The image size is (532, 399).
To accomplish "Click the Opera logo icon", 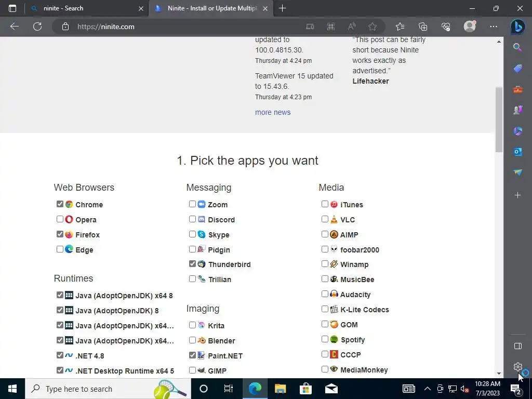I will (x=69, y=219).
